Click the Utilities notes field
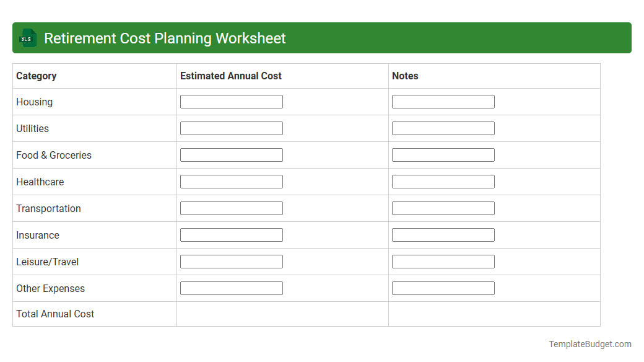 click(x=443, y=128)
